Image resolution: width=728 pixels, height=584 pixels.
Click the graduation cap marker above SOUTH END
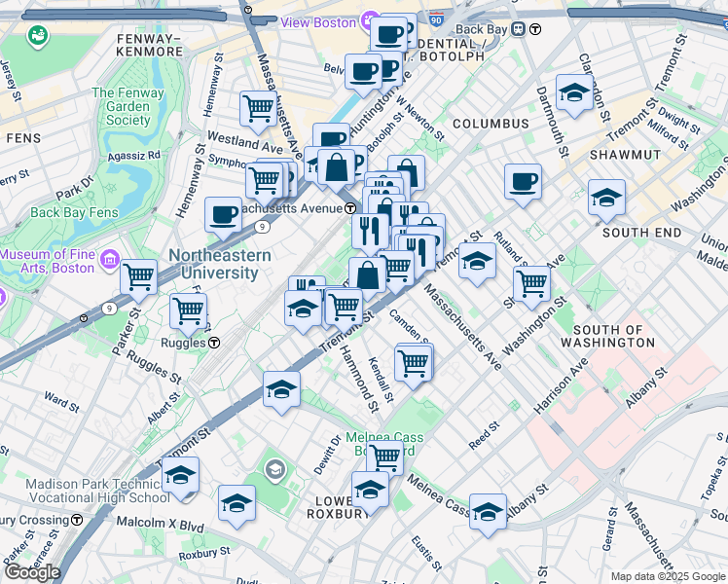point(606,201)
